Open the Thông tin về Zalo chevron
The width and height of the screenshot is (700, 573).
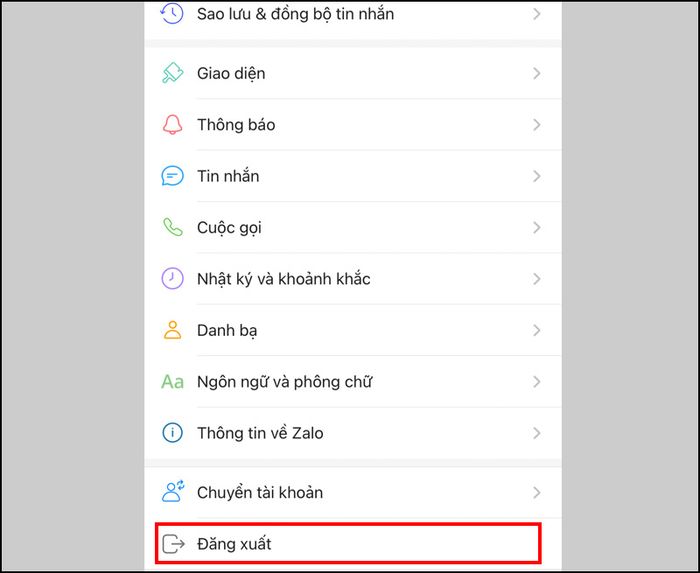coord(537,433)
